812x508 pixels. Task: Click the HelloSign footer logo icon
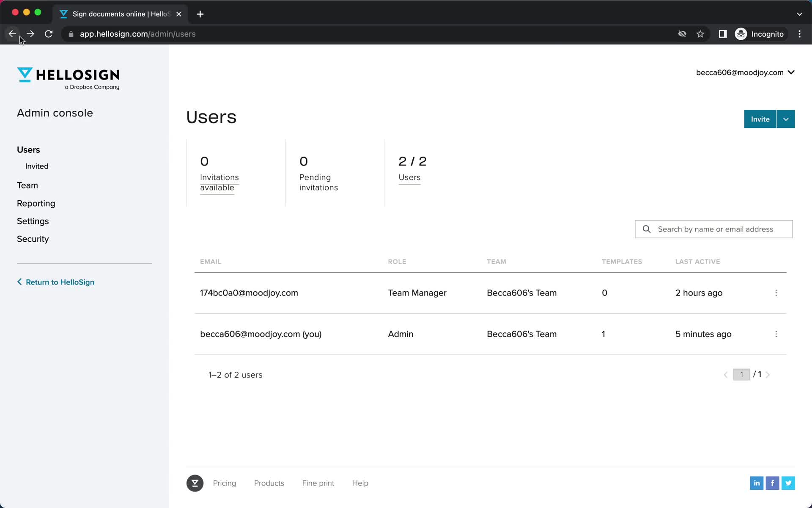tap(195, 483)
